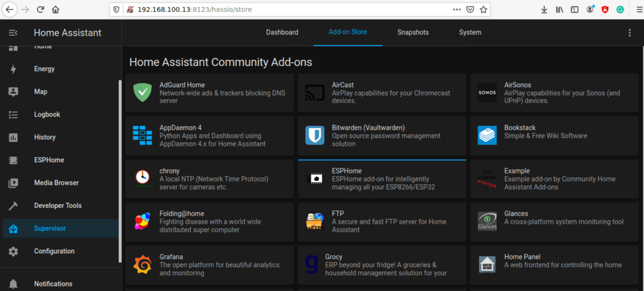The image size is (644, 291).
Task: Click the Example add-on icon
Action: [487, 178]
